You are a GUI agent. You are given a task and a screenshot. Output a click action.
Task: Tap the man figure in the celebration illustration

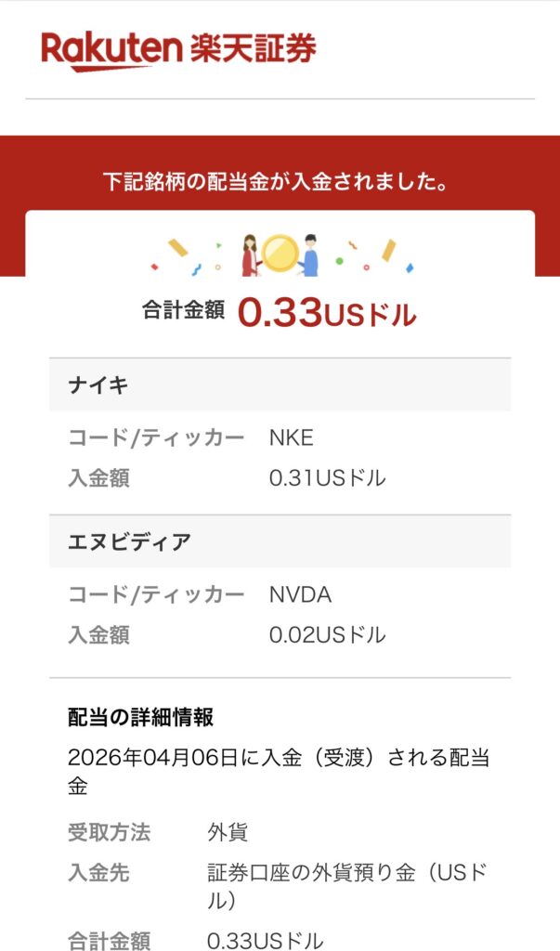click(309, 254)
